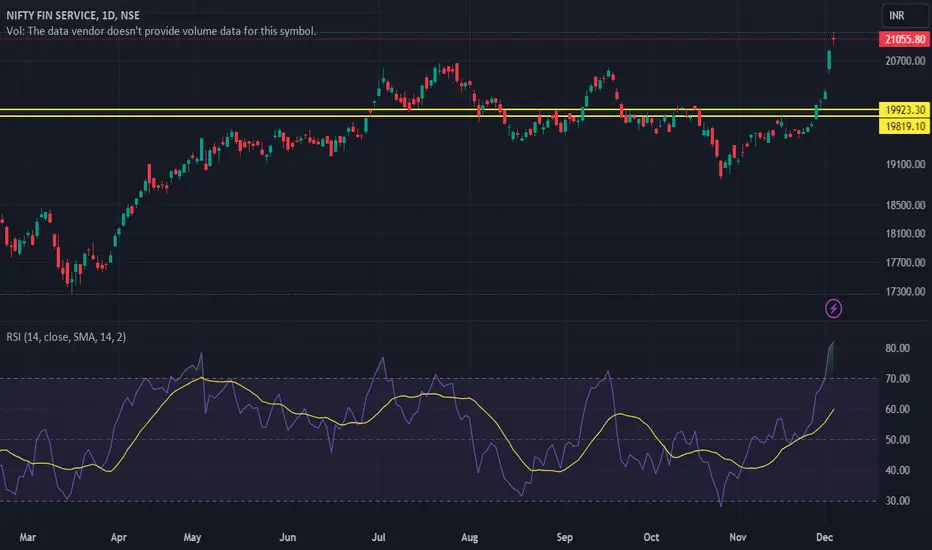
Task: Click the Jun label on time axis
Action: 288,538
